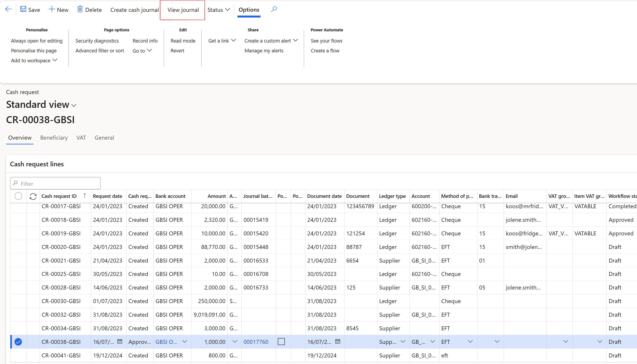Expand Create a custom alert dropdown
637x364 pixels.
point(271,41)
